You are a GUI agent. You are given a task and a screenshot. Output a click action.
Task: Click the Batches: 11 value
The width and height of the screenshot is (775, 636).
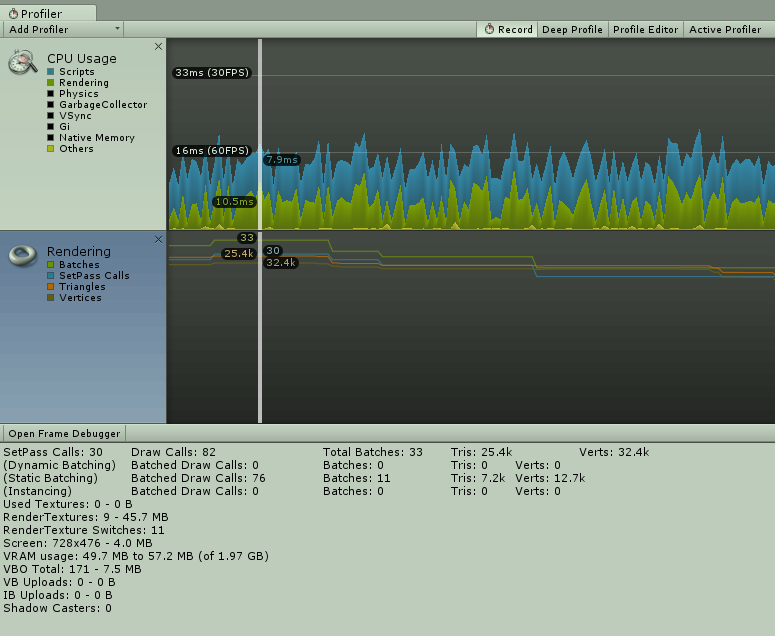click(x=357, y=478)
